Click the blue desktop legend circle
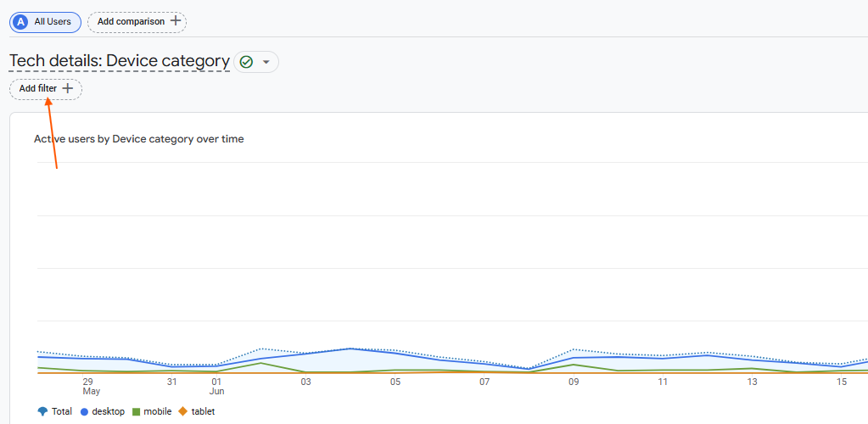 [85, 412]
